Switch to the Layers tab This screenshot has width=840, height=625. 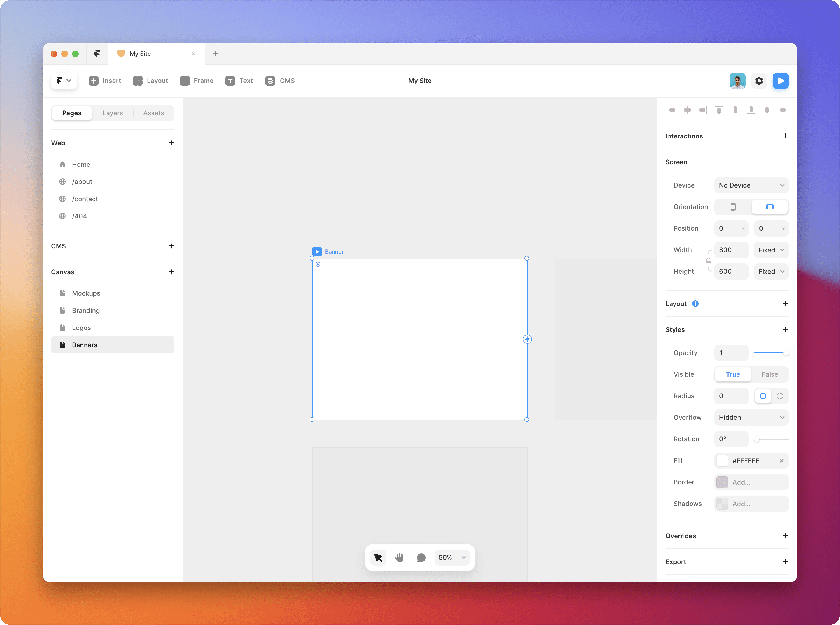113,113
